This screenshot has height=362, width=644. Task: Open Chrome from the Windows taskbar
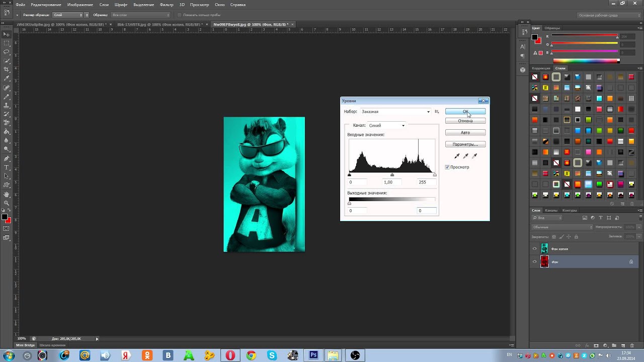[x=251, y=355]
